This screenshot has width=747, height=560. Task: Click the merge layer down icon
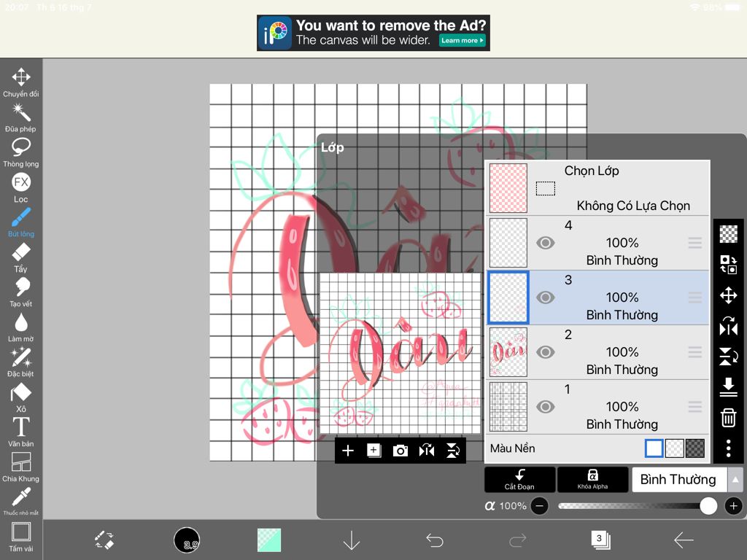(729, 387)
